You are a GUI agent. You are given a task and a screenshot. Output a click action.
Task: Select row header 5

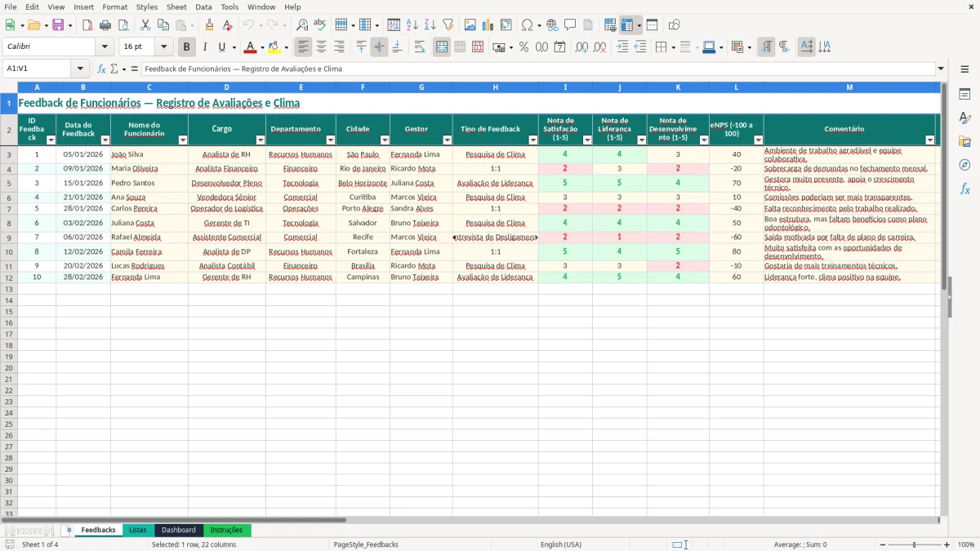9,183
